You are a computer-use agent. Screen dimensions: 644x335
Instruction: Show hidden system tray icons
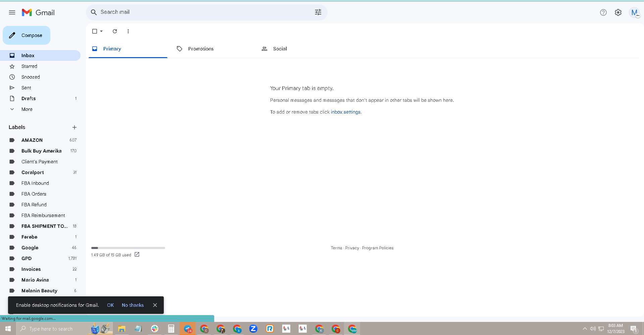pos(585,329)
